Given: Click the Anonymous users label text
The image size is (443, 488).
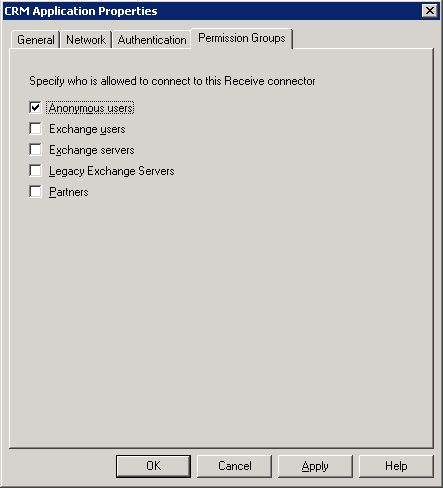Looking at the screenshot, I should (90, 108).
